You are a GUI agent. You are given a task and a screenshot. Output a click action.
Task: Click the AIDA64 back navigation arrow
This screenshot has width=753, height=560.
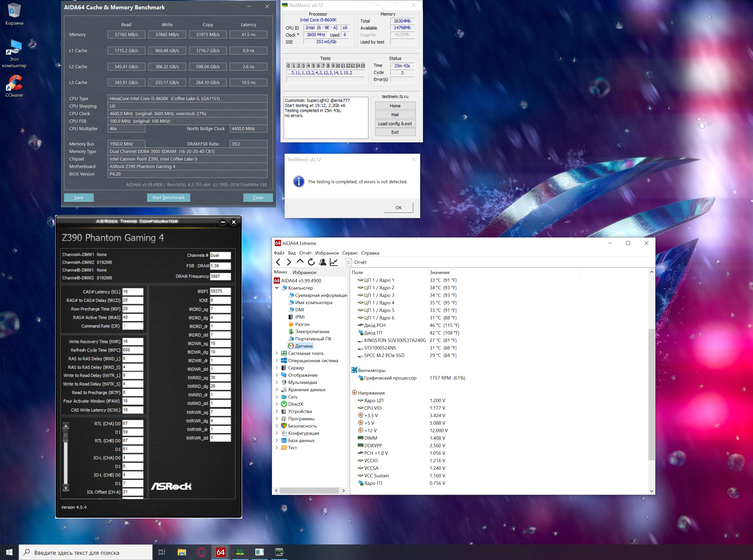point(278,262)
